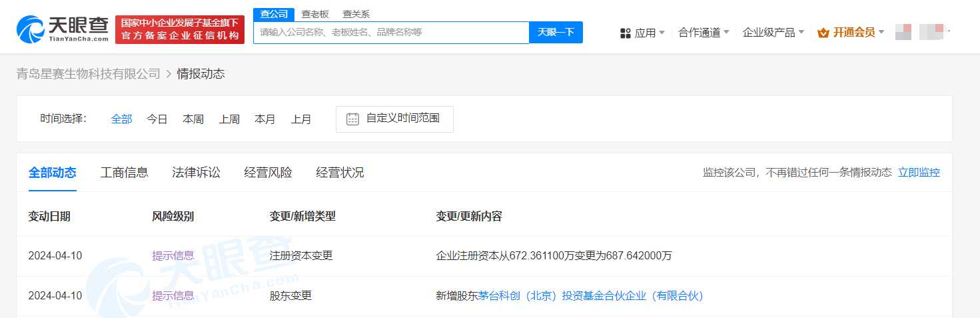Open the blurred user avatar
Screen dimensions: 980x318
pyautogui.click(x=903, y=31)
